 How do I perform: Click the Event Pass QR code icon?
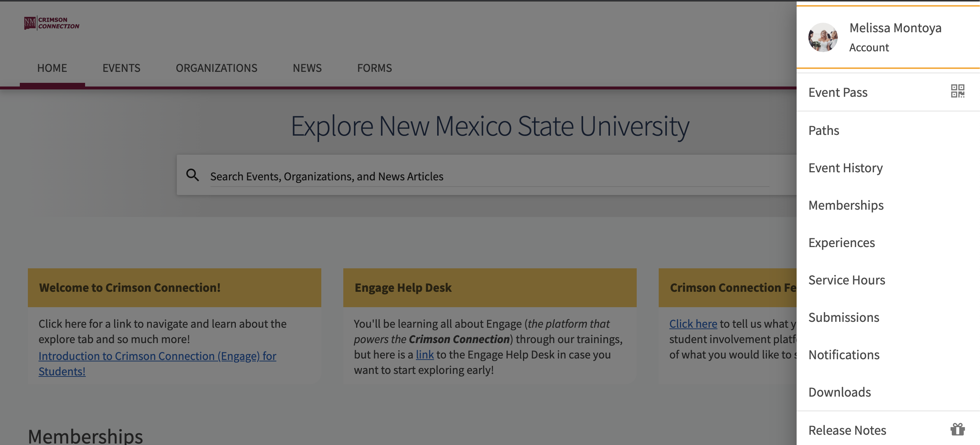pos(957,91)
